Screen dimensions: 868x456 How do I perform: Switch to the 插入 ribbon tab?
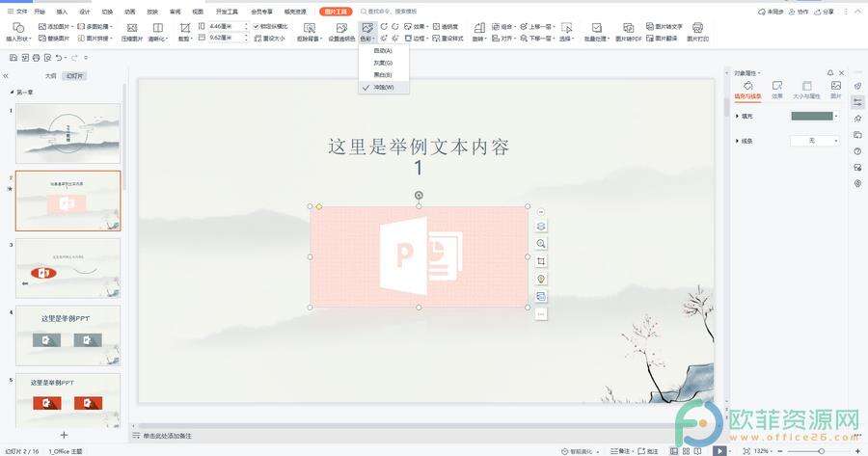point(62,11)
